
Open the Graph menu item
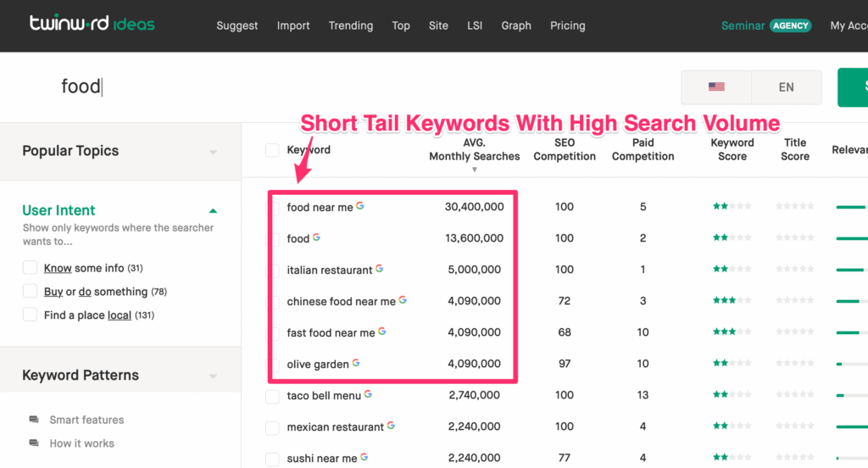516,25
